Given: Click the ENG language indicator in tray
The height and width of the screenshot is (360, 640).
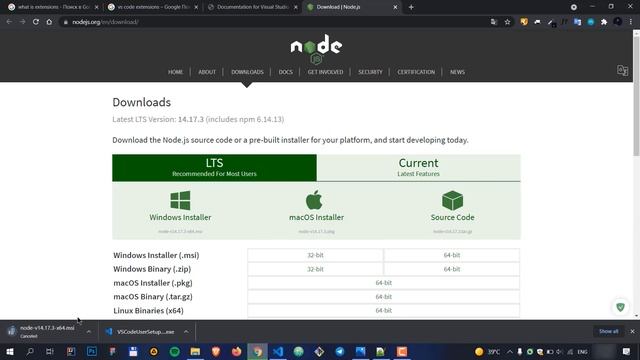Looking at the screenshot, I should 582,352.
